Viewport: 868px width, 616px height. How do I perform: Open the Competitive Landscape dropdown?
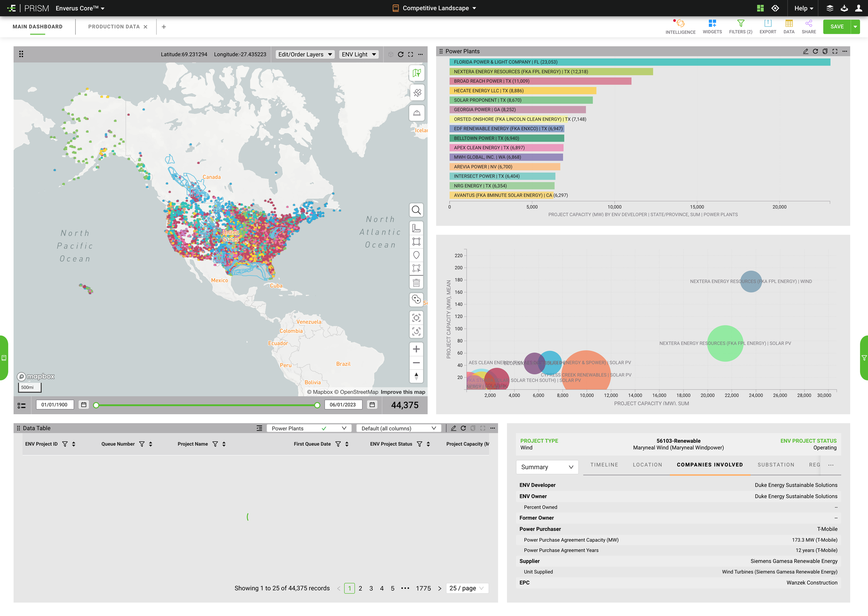click(x=434, y=8)
